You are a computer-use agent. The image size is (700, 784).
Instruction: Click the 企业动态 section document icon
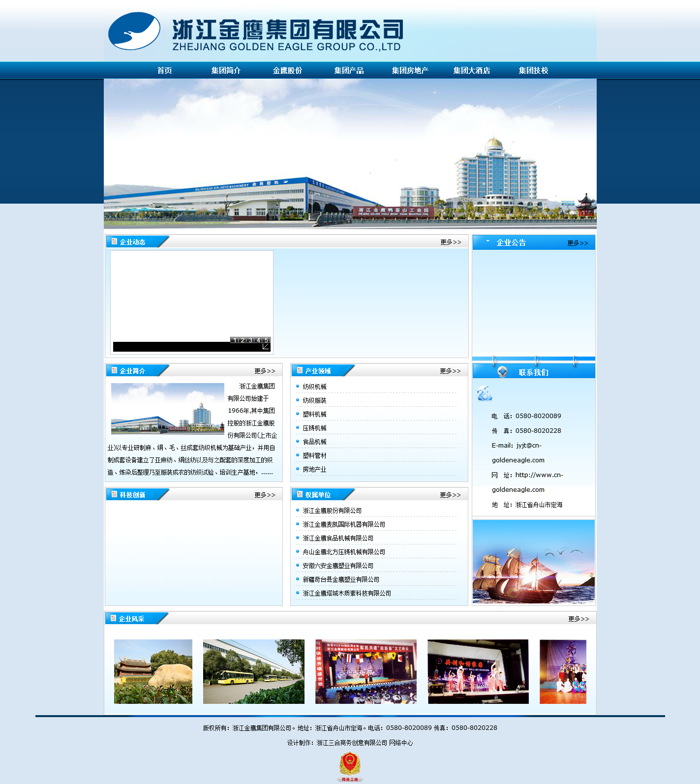click(114, 241)
